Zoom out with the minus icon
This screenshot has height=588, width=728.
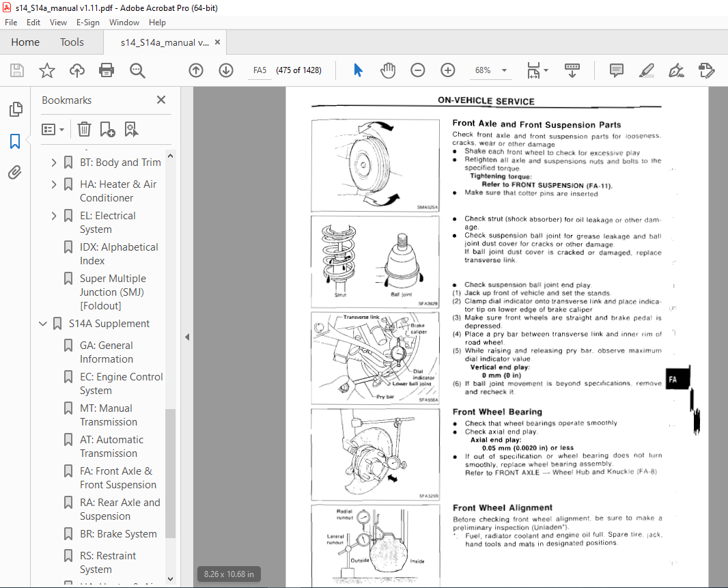(x=418, y=70)
